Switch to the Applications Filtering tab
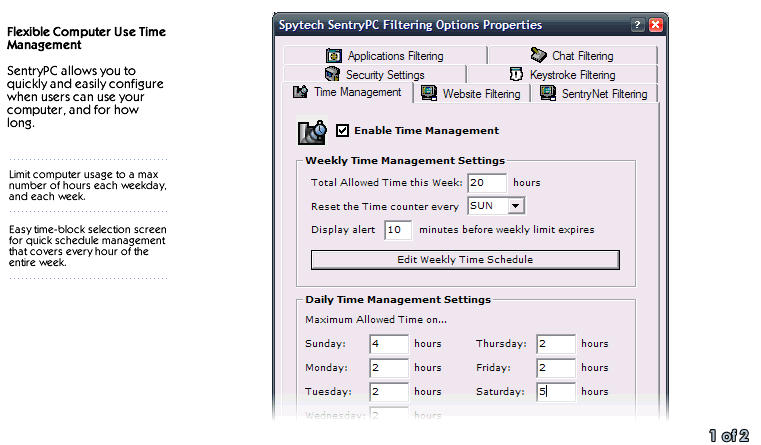 click(x=385, y=56)
